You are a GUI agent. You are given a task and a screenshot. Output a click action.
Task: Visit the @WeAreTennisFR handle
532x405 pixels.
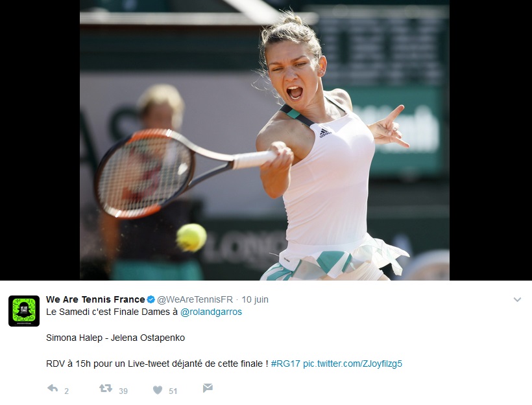(x=195, y=299)
